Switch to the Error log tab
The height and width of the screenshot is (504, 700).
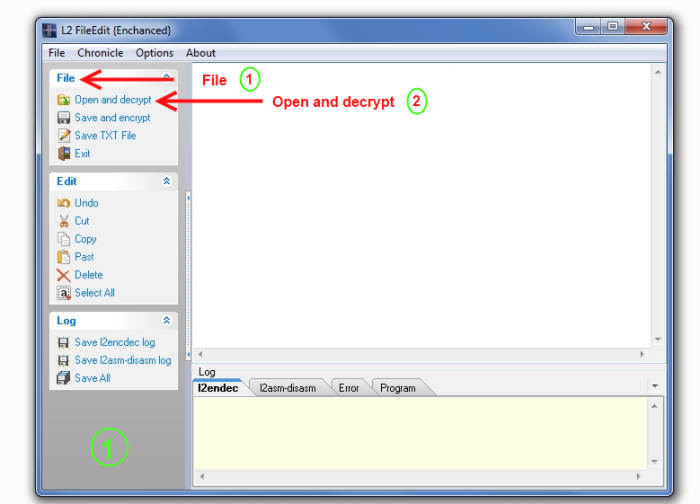[349, 388]
